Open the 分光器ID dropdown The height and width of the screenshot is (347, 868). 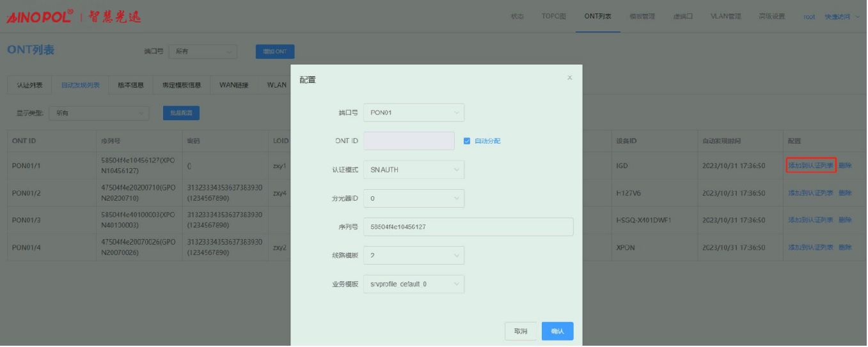(x=413, y=199)
